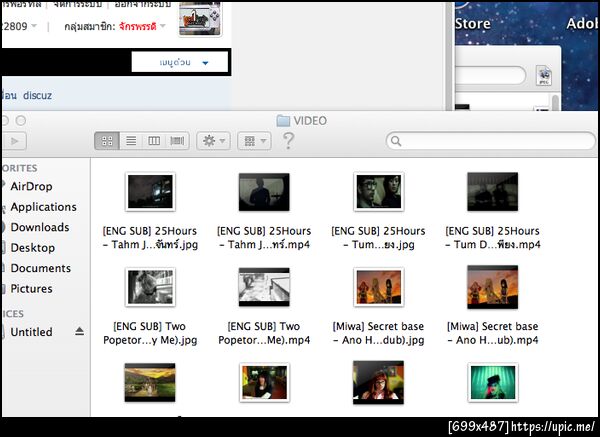Viewport: 600px width, 437px height.
Task: Switch Finder to column view
Action: pyautogui.click(x=154, y=141)
